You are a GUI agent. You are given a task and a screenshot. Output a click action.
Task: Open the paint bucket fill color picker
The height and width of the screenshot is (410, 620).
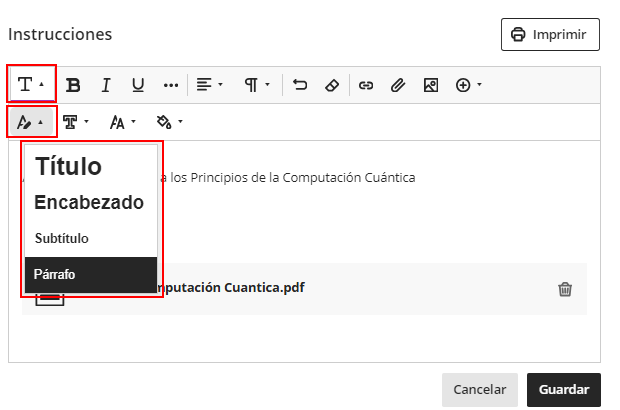[x=169, y=122]
